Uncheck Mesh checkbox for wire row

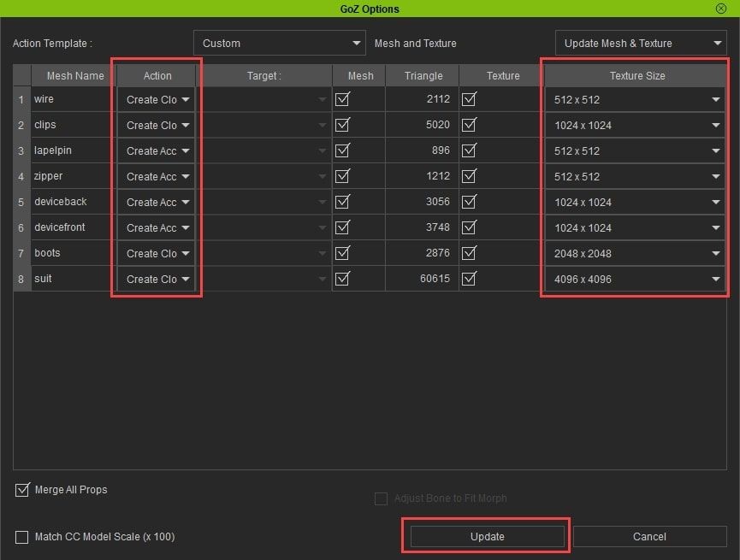(x=343, y=100)
